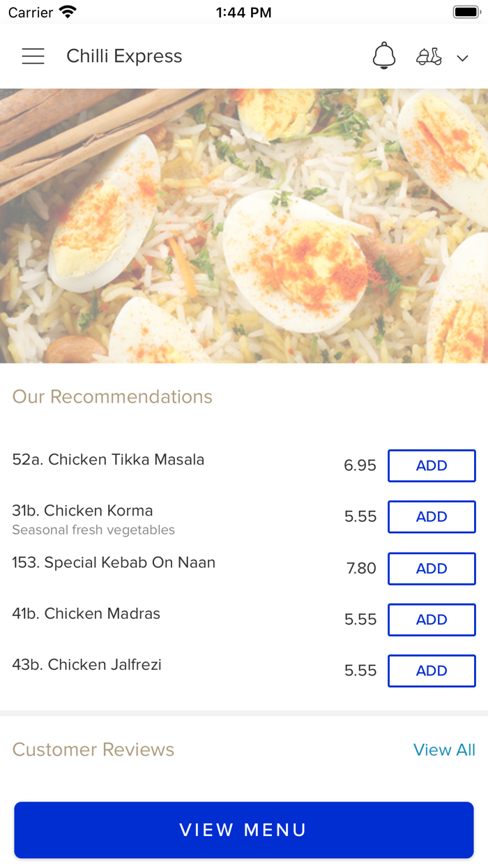Tap the notifications bell icon
The width and height of the screenshot is (488, 868).
point(384,57)
